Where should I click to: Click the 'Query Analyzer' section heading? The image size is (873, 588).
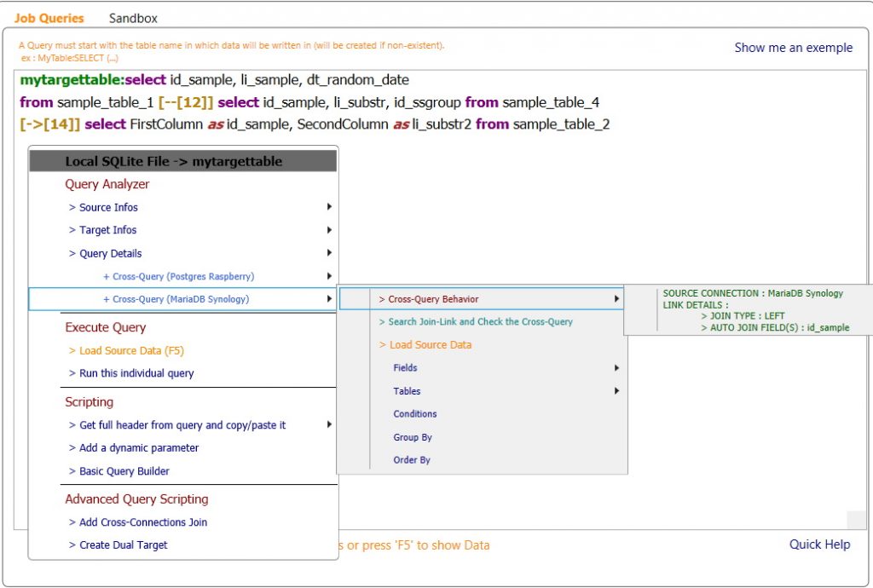tap(107, 184)
